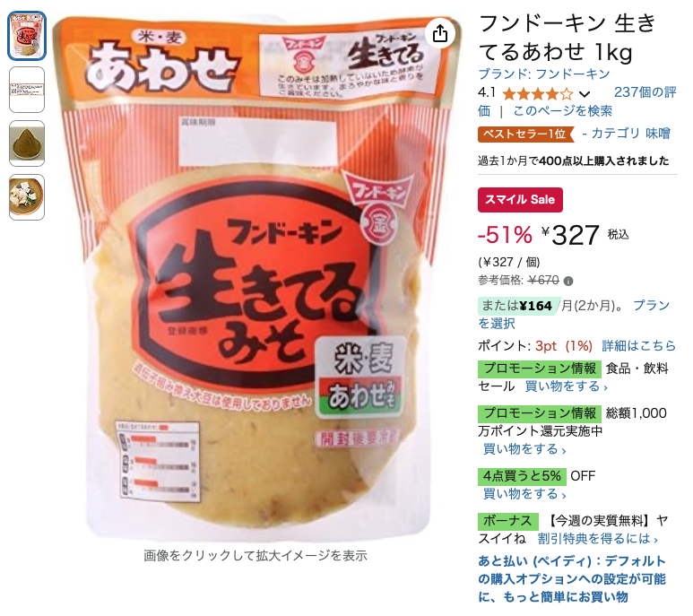Click the あと払い (ペイディ) promo link
Viewport: 693px width, 616px height.
572,579
